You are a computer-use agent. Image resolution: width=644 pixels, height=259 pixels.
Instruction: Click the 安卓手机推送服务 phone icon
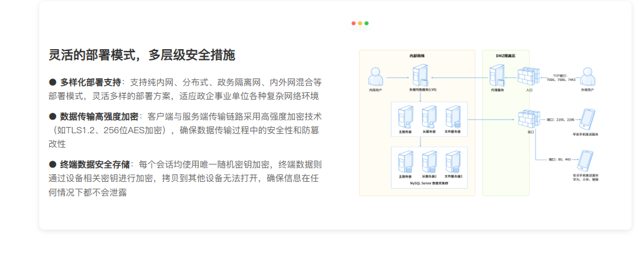(x=584, y=161)
